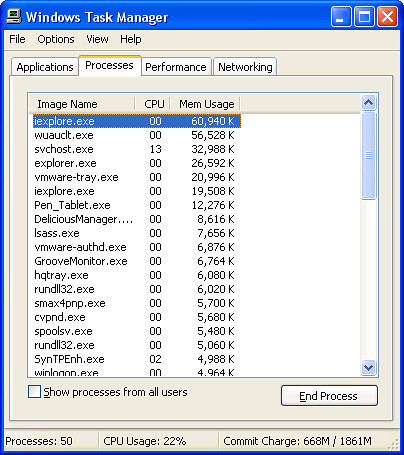Click the 32,988 K memory value
The width and height of the screenshot is (404, 455).
(213, 149)
